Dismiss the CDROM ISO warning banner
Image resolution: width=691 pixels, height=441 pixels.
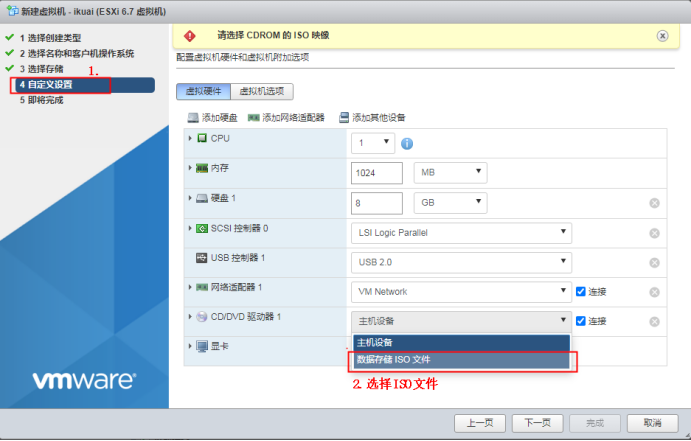coord(662,35)
